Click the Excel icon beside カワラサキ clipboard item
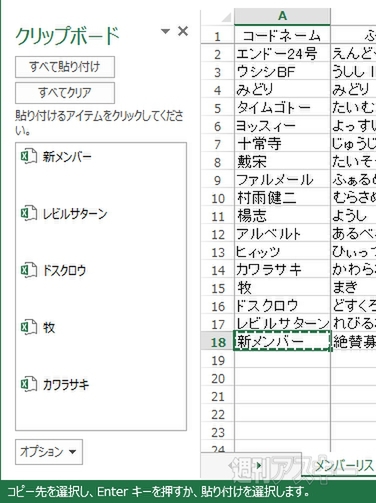The width and height of the screenshot is (376, 503). coord(29,384)
